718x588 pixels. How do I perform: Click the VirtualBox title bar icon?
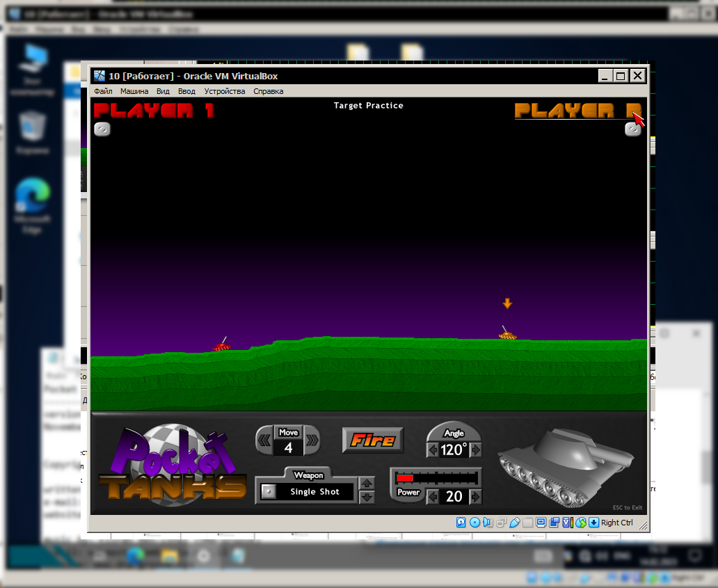(99, 76)
